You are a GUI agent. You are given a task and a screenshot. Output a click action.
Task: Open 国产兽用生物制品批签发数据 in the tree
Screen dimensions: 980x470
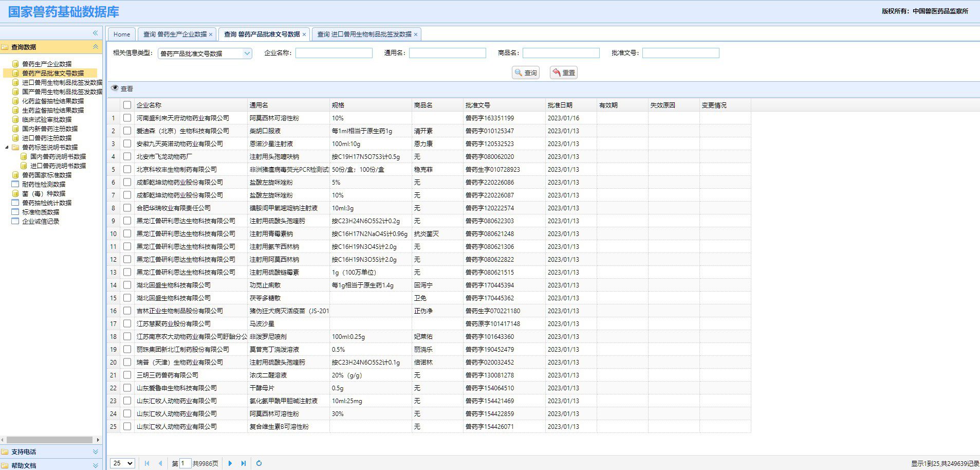click(x=62, y=92)
